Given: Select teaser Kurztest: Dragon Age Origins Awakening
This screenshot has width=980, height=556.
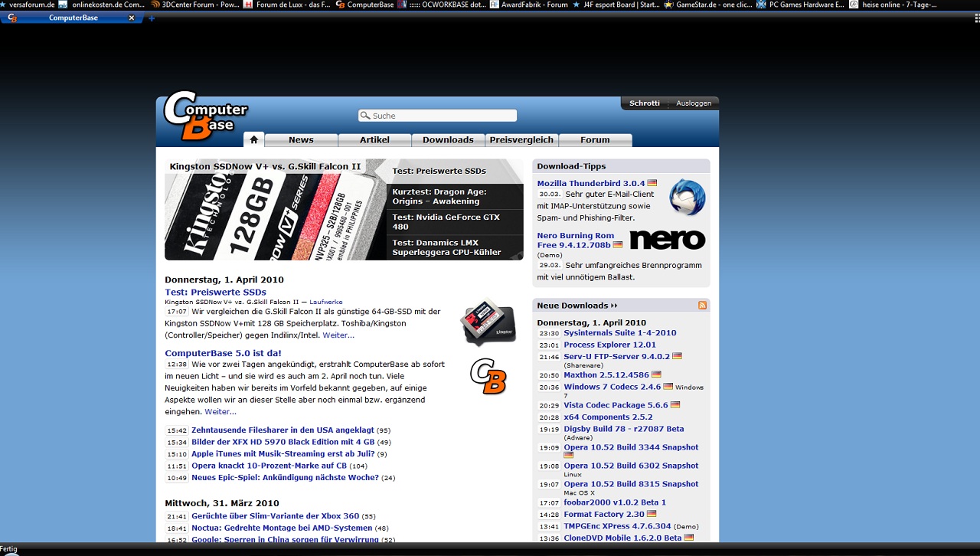Looking at the screenshot, I should pos(455,197).
